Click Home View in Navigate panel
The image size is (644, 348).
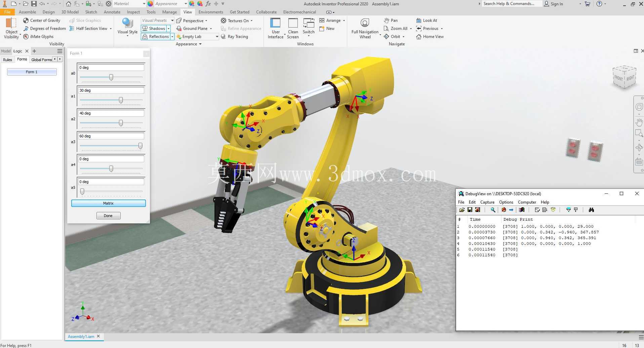tap(430, 37)
